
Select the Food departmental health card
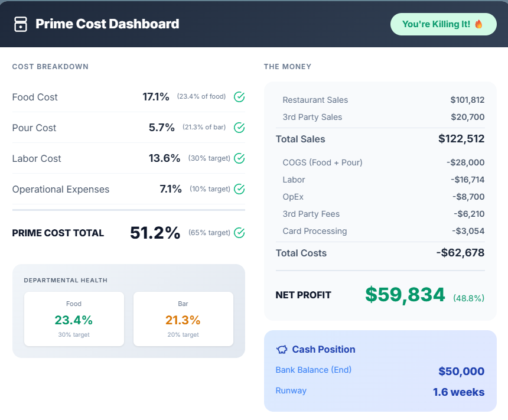pyautogui.click(x=74, y=319)
